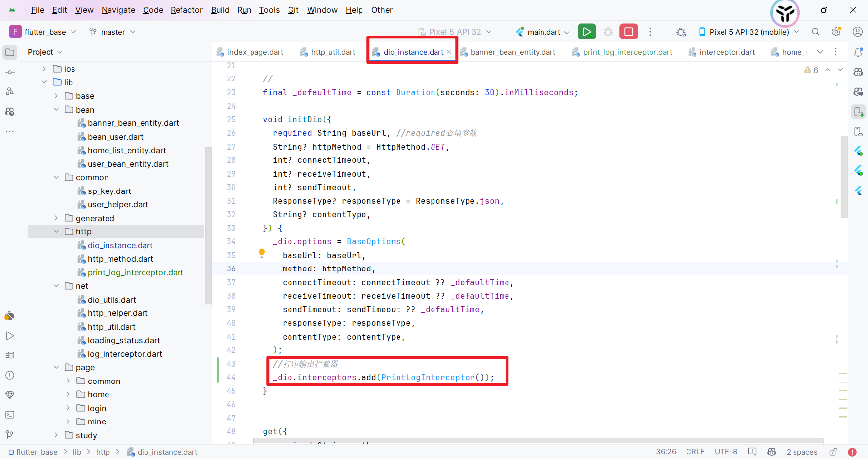Viewport: 868px width, 459px height.
Task: Open more run actions kebab menu
Action: 650,32
